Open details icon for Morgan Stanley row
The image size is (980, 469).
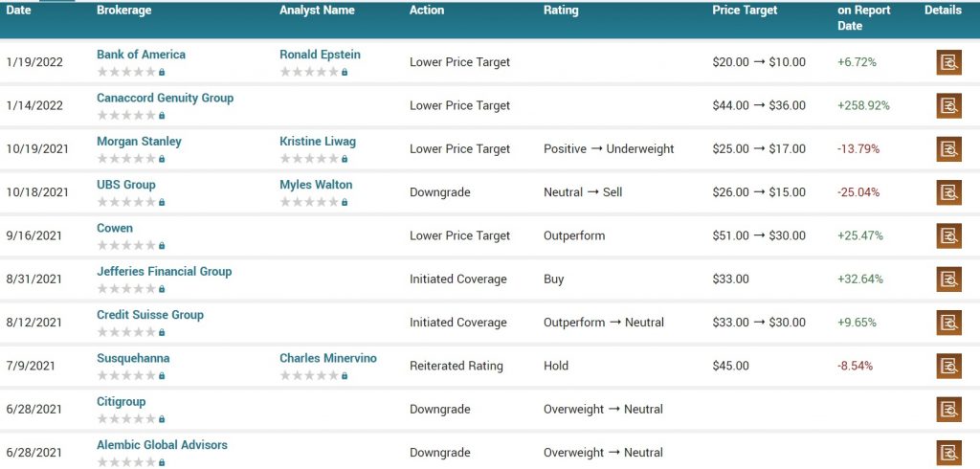pos(948,148)
